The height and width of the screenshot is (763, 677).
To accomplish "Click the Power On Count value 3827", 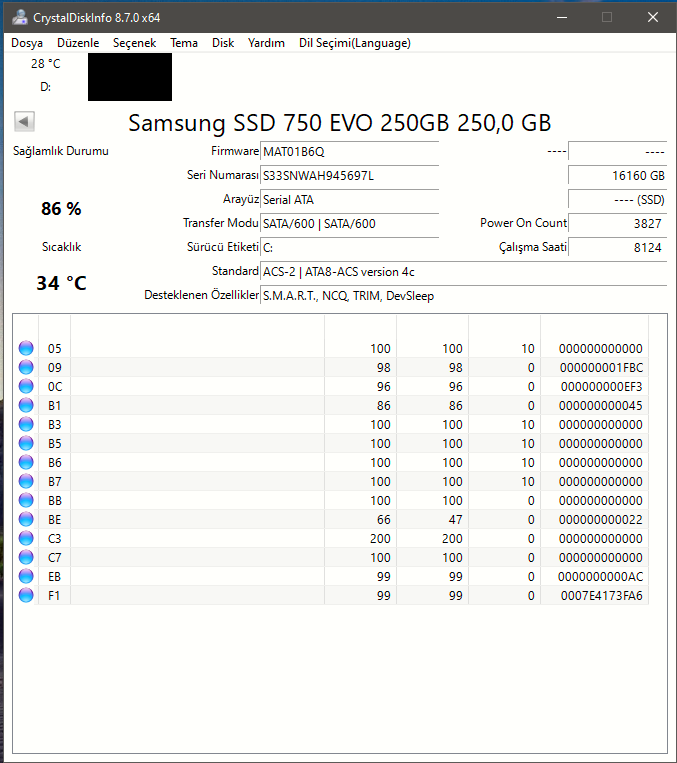I will pyautogui.click(x=617, y=223).
